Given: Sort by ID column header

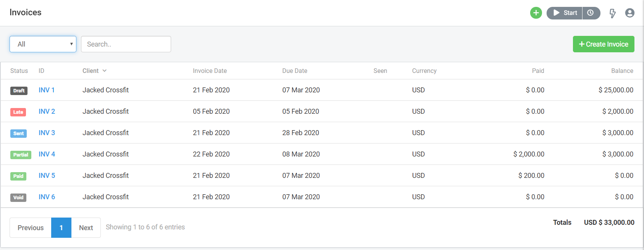Looking at the screenshot, I should [41, 71].
